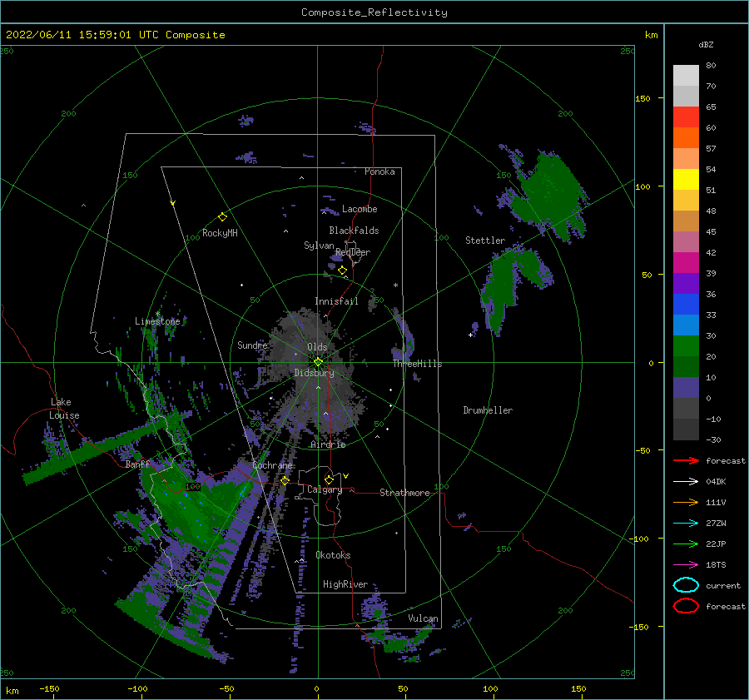Click the yellow swatch between 54 and 51 dBZ
Screen dimensions: 749x700
[686, 180]
